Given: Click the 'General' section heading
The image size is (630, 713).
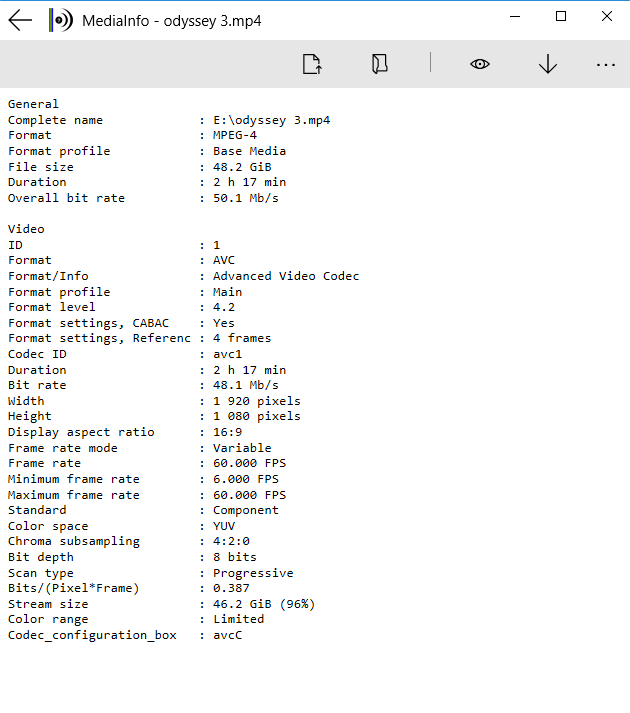Looking at the screenshot, I should tap(33, 104).
